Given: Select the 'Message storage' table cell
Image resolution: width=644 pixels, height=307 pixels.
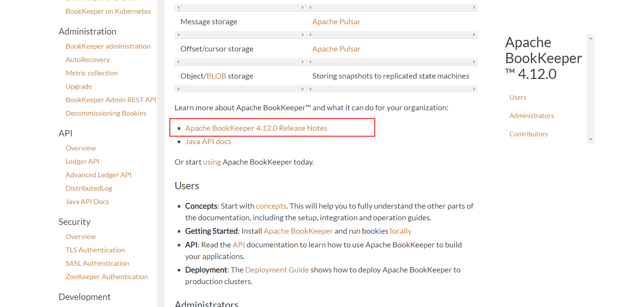Looking at the screenshot, I should pyautogui.click(x=208, y=22).
